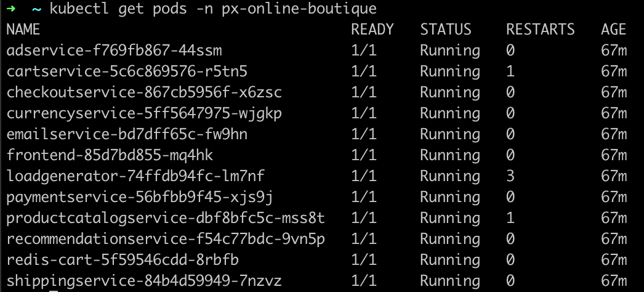The image size is (644, 292).
Task: Click Running status of productcatalogservice pod
Action: (450, 218)
